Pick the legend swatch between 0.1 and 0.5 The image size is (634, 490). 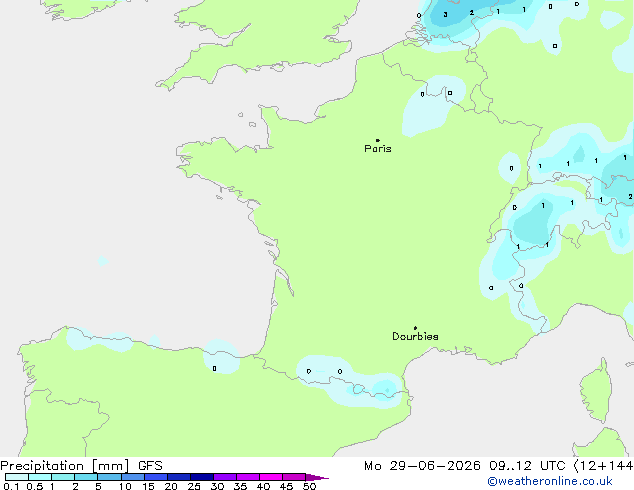17,477
